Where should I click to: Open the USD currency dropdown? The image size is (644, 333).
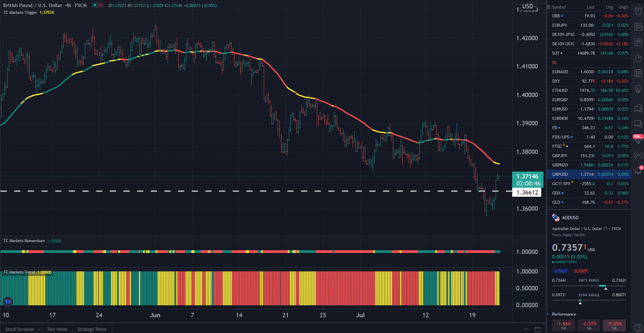click(x=529, y=6)
